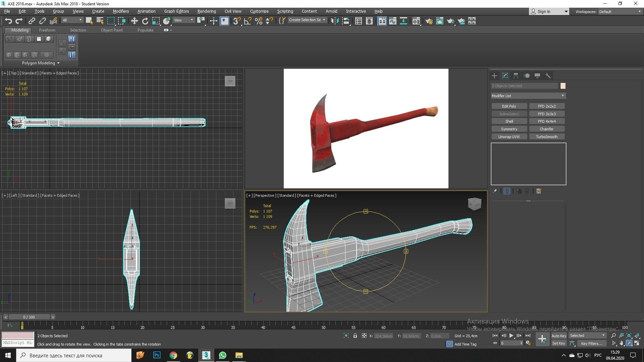Screen dimensions: 644x362
Task: Open the Layer Explorer
Action: [x=369, y=21]
